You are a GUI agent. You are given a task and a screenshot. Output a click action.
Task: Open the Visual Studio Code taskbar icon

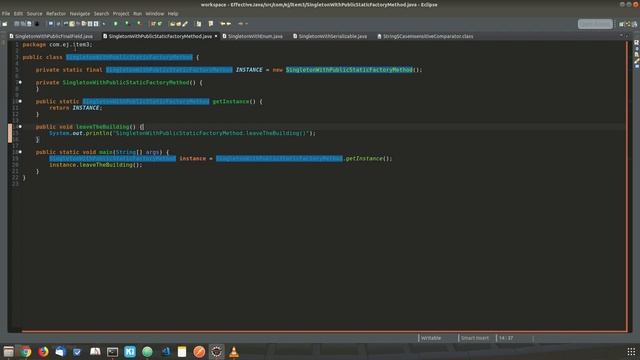point(165,351)
